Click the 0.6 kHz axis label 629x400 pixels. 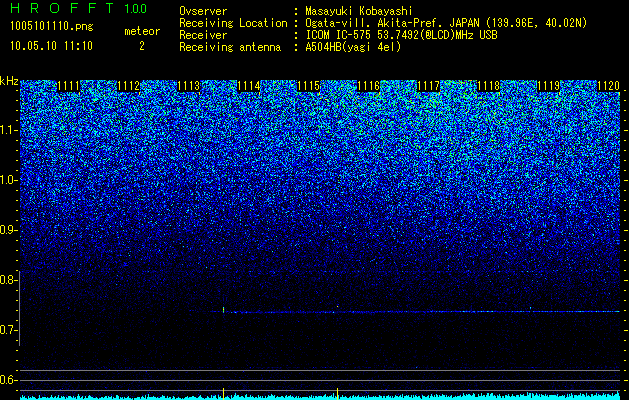pos(8,380)
